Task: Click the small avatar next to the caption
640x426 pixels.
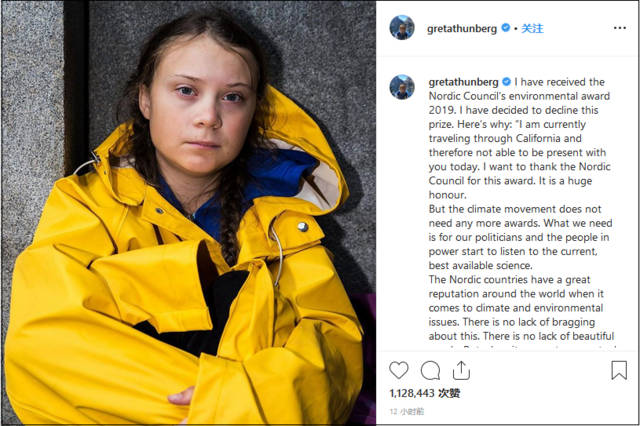Action: (x=402, y=87)
